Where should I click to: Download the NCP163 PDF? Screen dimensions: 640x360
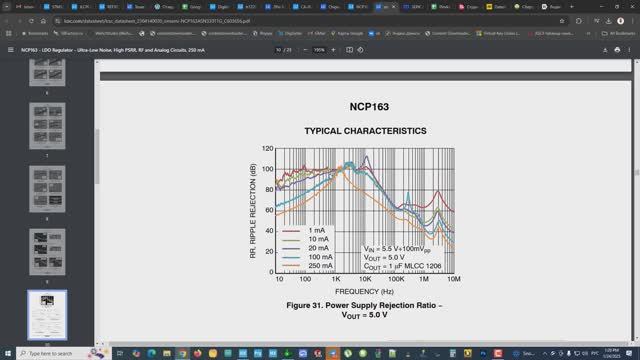(x=605, y=50)
